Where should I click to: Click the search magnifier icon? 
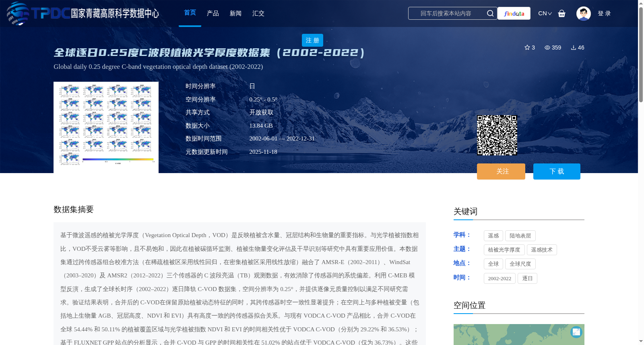click(490, 13)
